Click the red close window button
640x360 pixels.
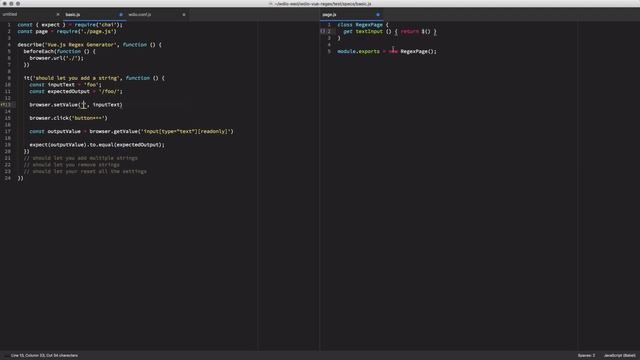click(4, 3)
